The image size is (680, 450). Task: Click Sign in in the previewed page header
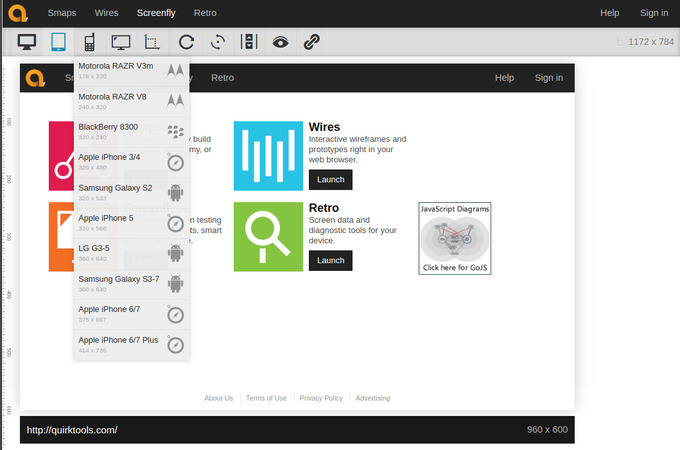549,78
